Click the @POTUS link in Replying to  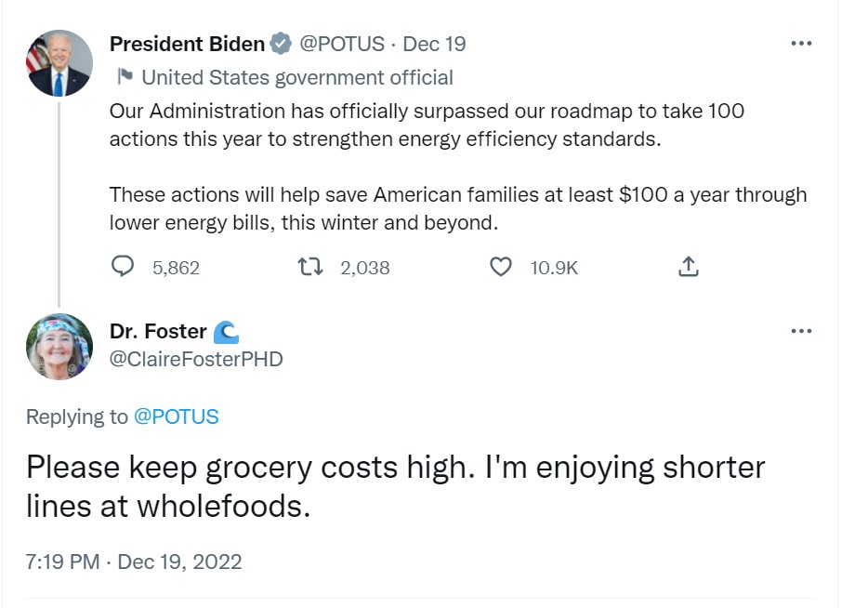click(177, 416)
